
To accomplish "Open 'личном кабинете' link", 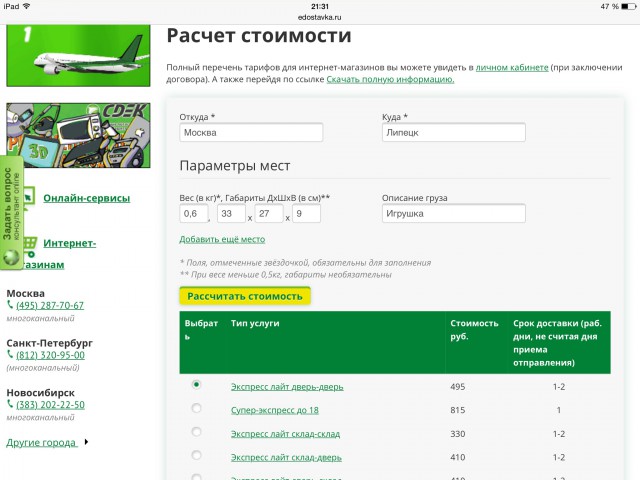I will (512, 66).
